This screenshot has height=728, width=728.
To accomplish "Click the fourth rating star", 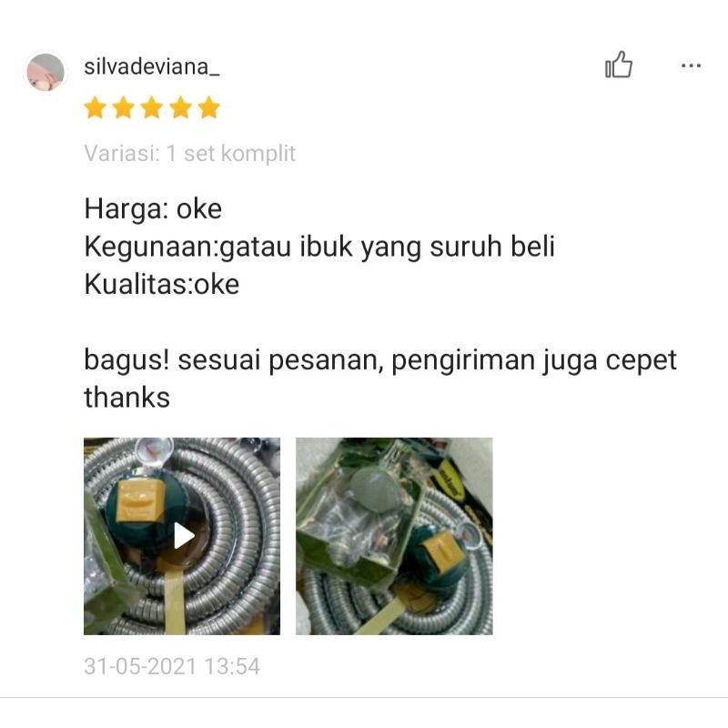I will [x=180, y=107].
